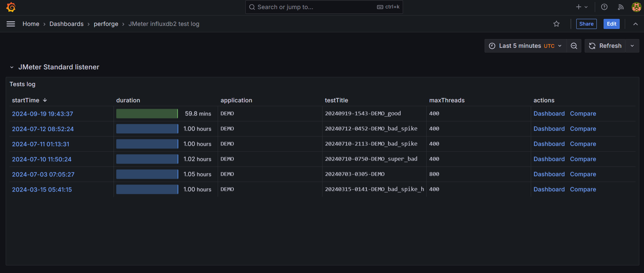Open test started 2024-07-11 01:13:31
This screenshot has width=644, height=273.
click(41, 144)
